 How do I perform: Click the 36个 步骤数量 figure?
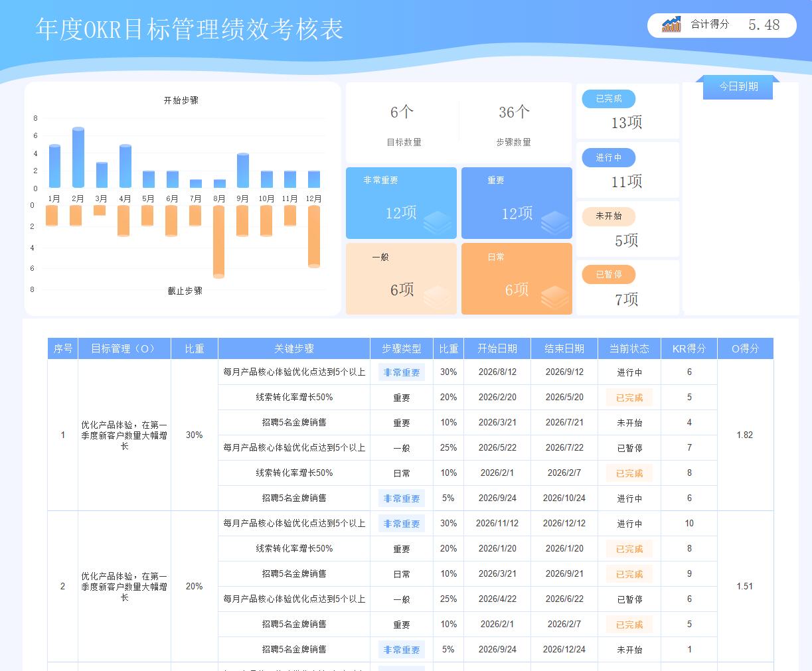coord(514,113)
